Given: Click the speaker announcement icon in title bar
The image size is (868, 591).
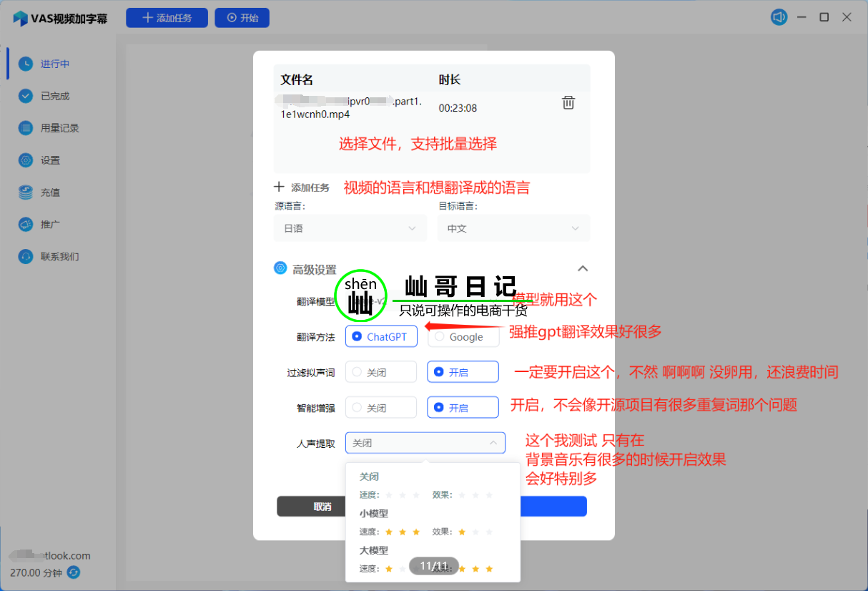Looking at the screenshot, I should point(779,17).
